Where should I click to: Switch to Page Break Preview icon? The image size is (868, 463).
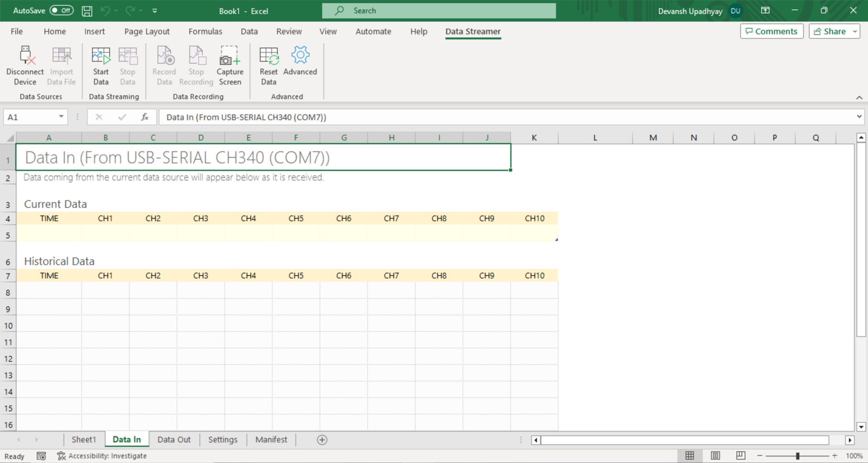click(741, 456)
